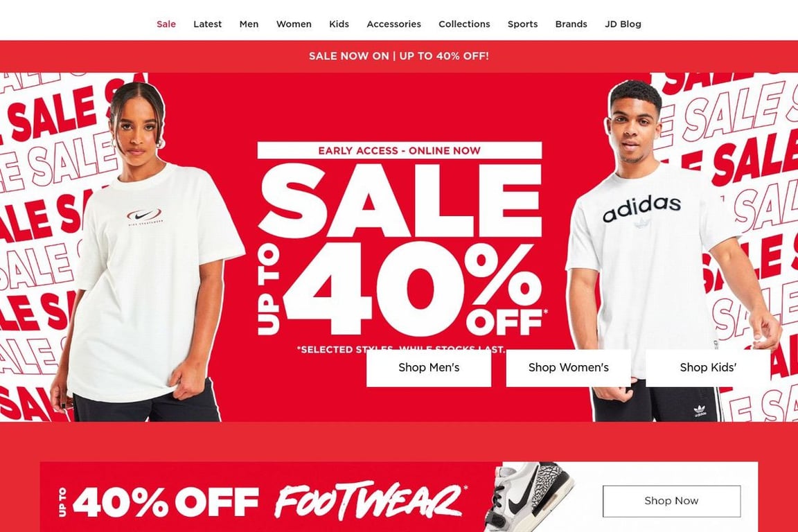Viewport: 798px width, 532px height.
Task: Open the Women navigation menu
Action: [294, 24]
